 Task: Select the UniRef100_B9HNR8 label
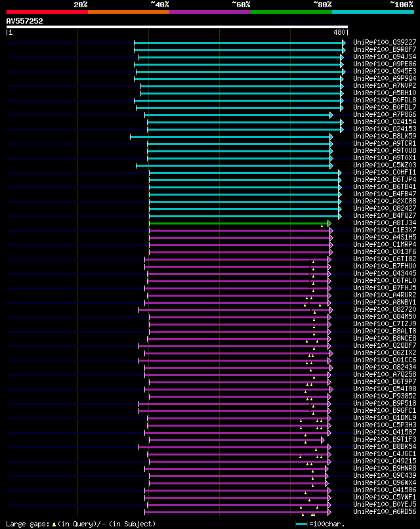(x=385, y=468)
